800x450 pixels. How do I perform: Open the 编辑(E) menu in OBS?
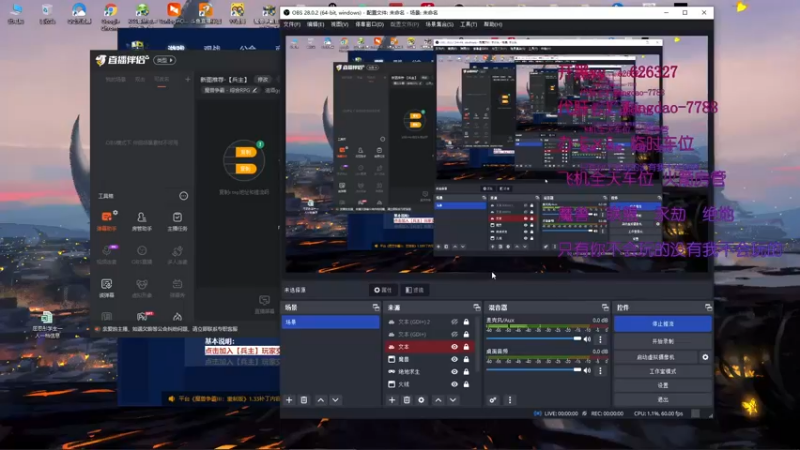coord(315,24)
